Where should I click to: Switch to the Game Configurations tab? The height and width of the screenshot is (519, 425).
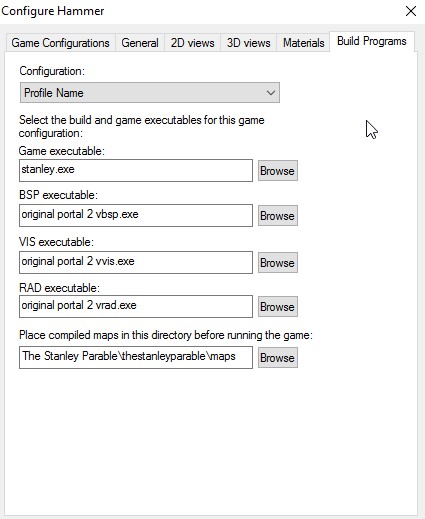60,43
